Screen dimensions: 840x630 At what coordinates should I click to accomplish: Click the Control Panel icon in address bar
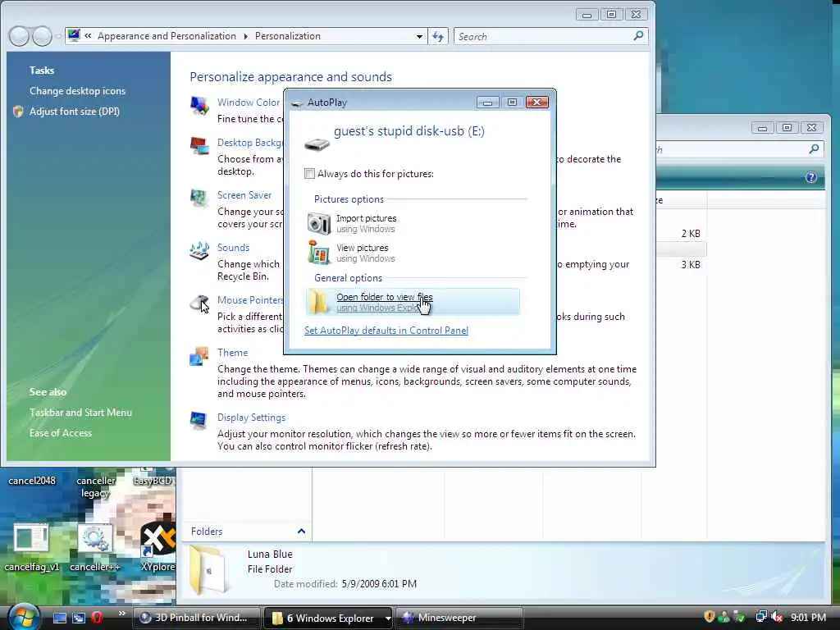74,36
